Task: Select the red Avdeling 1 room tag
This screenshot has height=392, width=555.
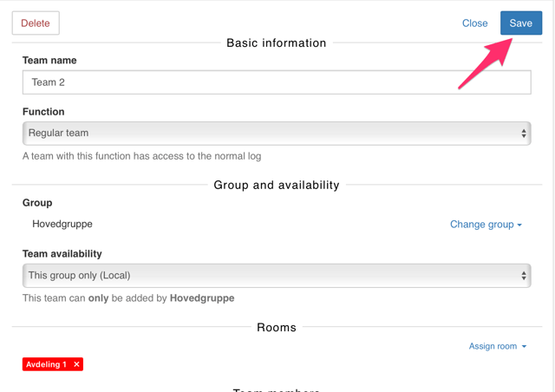Action: 46,364
